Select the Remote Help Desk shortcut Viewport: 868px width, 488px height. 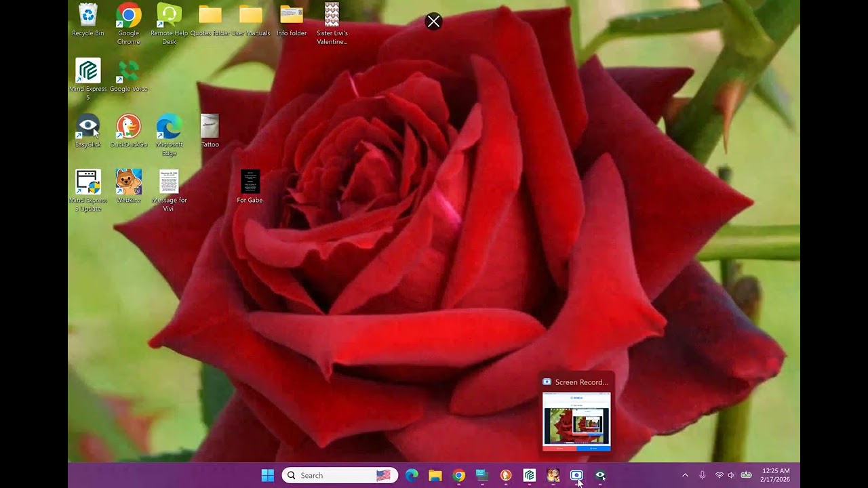(169, 24)
